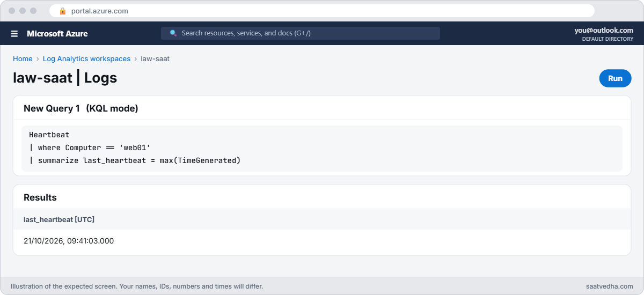The width and height of the screenshot is (644, 295).
Task: Click the Heartbeat line in the query editor
Action: pos(49,135)
